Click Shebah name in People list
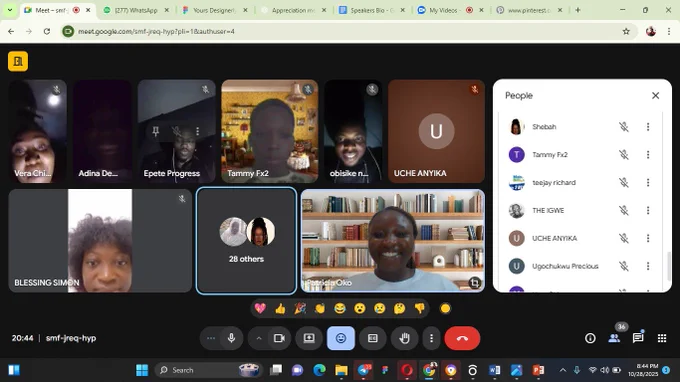This screenshot has width=680, height=382. pyautogui.click(x=544, y=127)
